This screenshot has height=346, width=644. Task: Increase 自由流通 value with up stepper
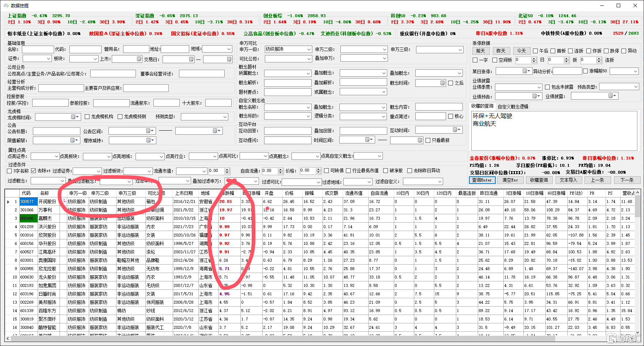281,169
